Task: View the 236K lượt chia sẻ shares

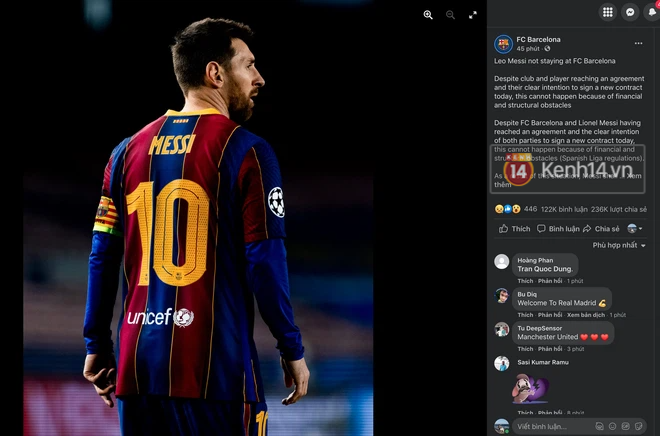Action: (x=619, y=209)
